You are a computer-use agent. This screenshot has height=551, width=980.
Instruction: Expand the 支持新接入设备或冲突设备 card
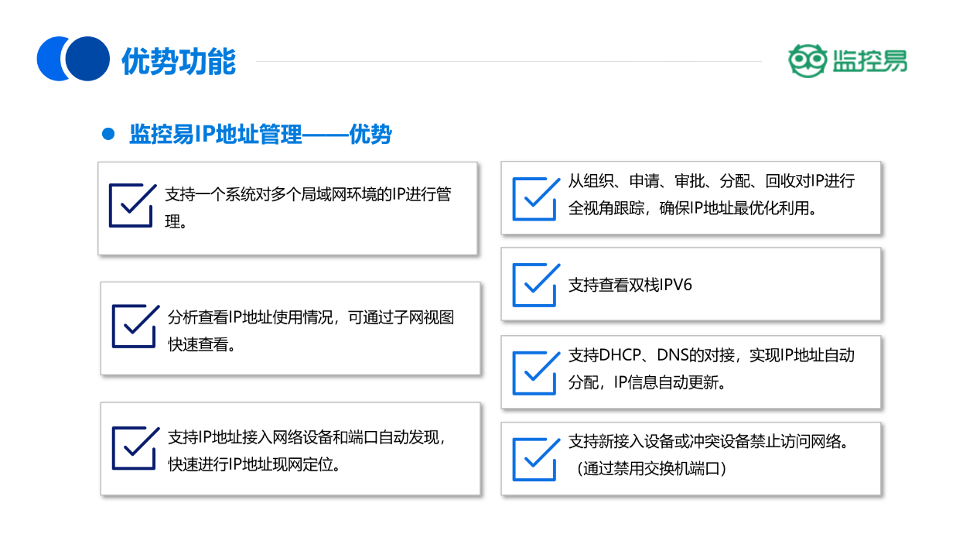[691, 458]
